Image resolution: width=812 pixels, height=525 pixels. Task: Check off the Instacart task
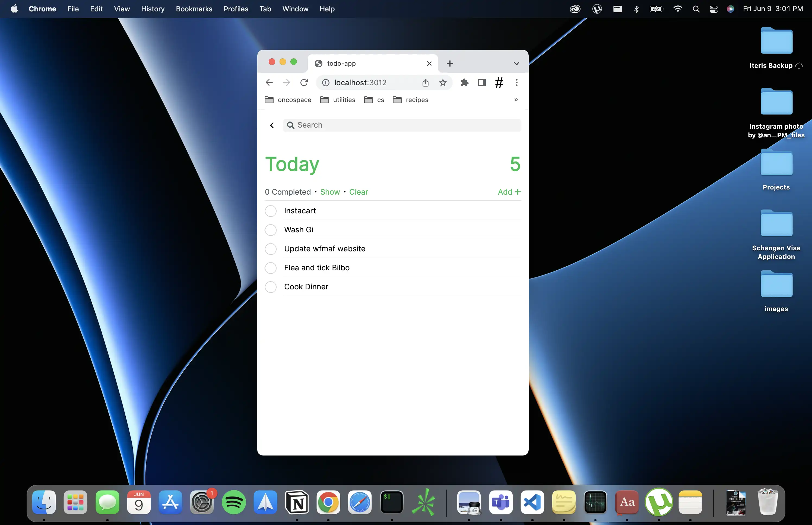(271, 211)
